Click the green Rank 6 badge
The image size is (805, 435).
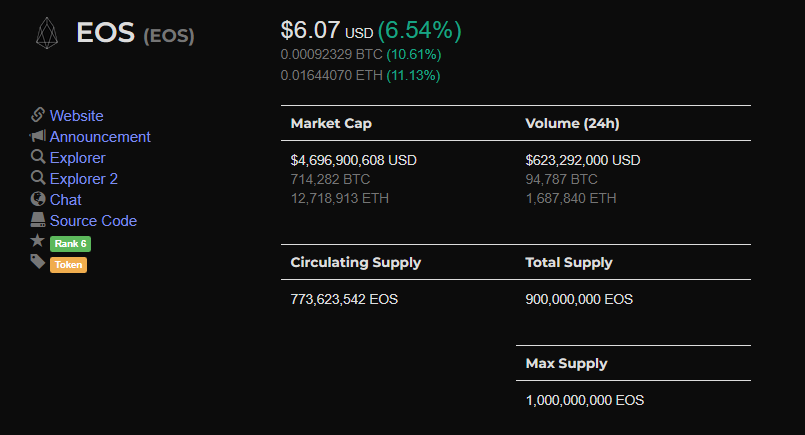click(70, 244)
